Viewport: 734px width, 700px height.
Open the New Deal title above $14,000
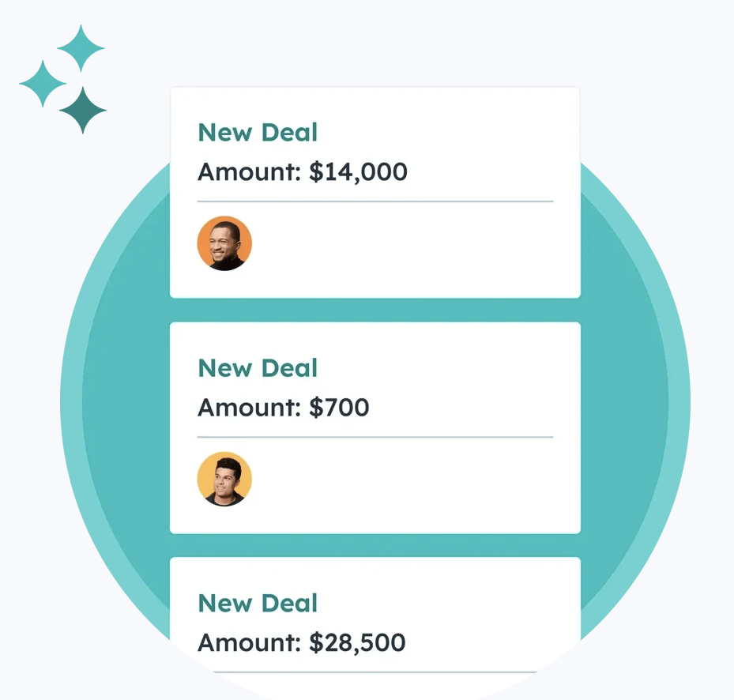click(x=258, y=133)
